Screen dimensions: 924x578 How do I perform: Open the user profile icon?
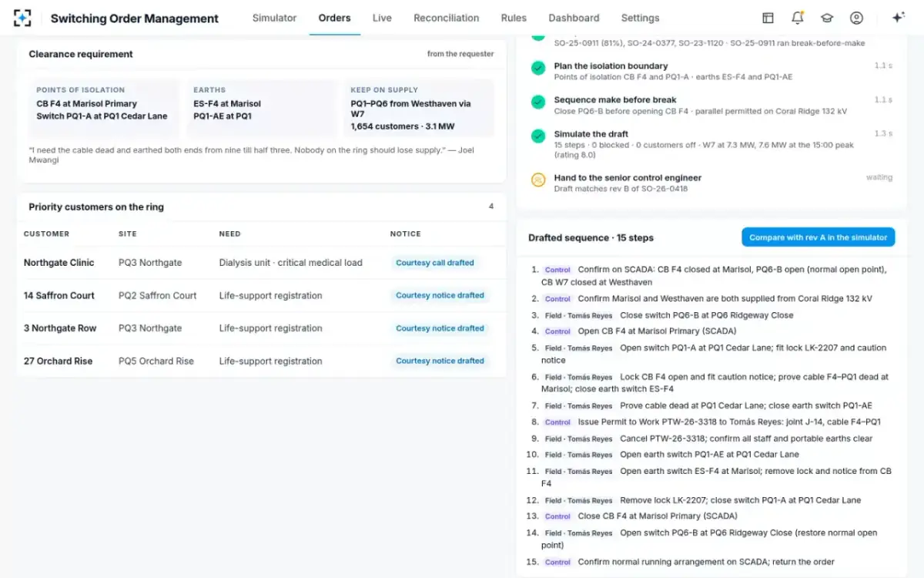856,18
